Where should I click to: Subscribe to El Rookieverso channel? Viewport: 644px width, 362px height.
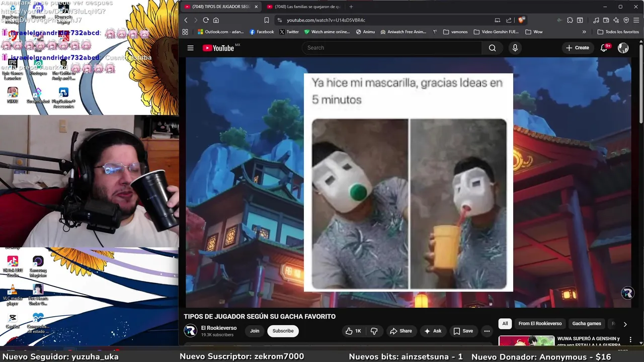pos(283,331)
